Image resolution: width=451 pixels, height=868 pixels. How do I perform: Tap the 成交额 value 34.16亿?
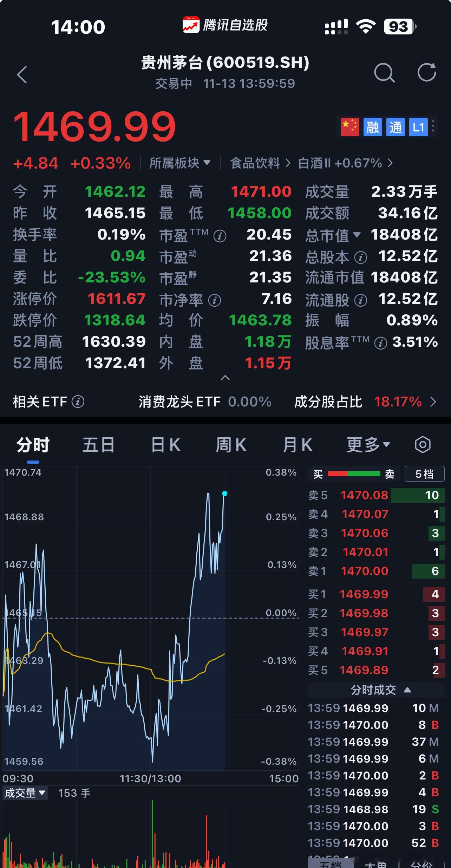pos(408,213)
